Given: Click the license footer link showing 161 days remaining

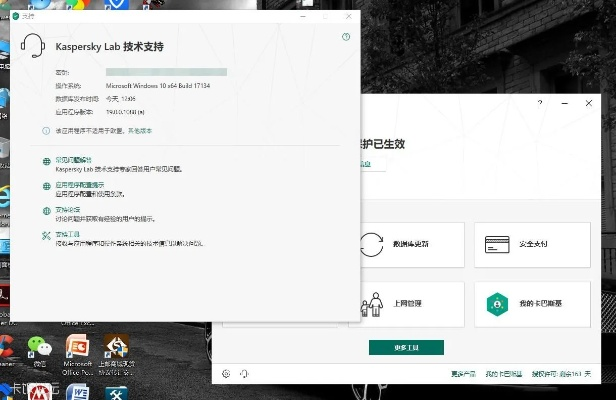Looking at the screenshot, I should pos(561,374).
